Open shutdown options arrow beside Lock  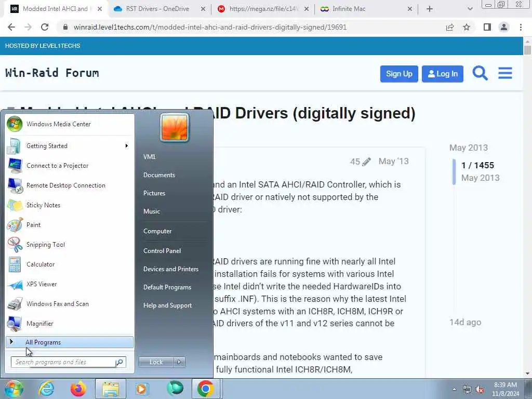179,362
